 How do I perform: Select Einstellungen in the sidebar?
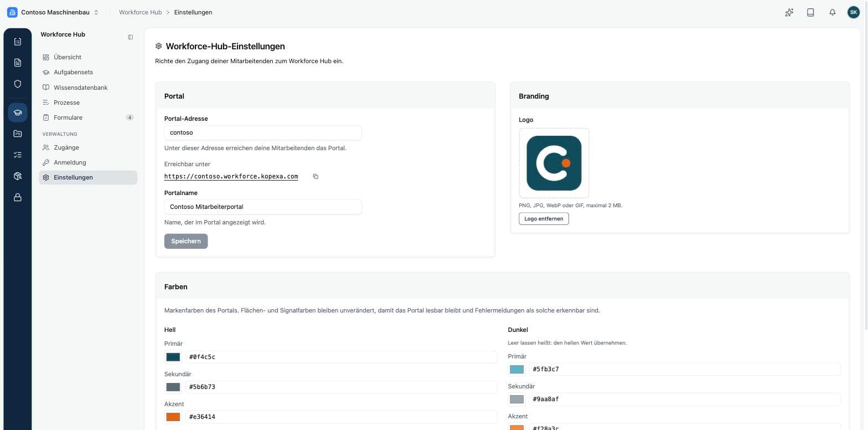(88, 177)
